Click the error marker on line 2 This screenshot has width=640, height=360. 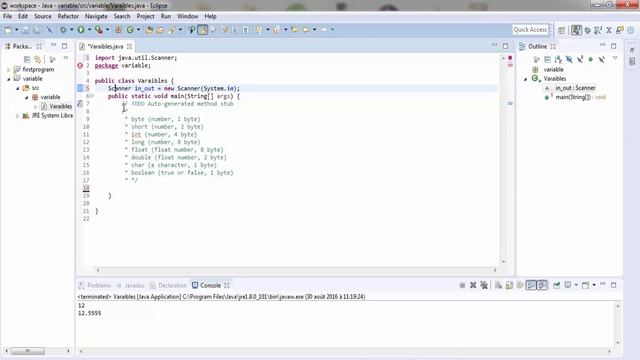(80, 65)
